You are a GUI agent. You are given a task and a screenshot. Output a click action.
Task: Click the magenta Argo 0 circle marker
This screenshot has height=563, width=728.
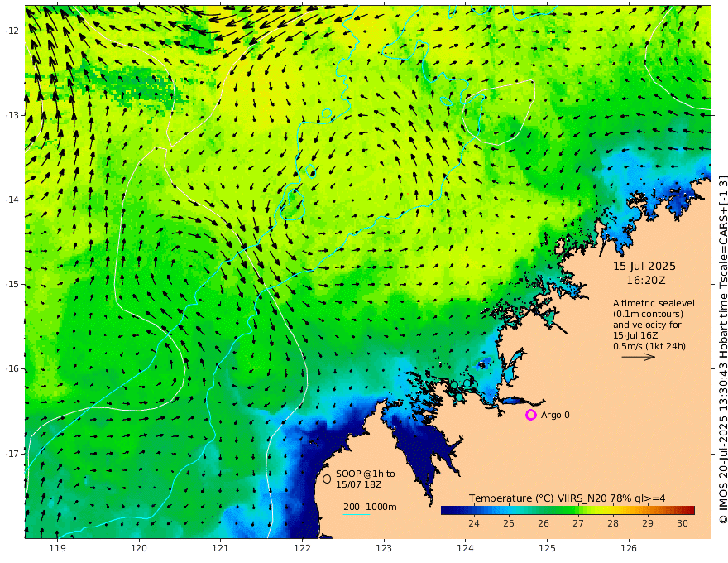(x=530, y=415)
